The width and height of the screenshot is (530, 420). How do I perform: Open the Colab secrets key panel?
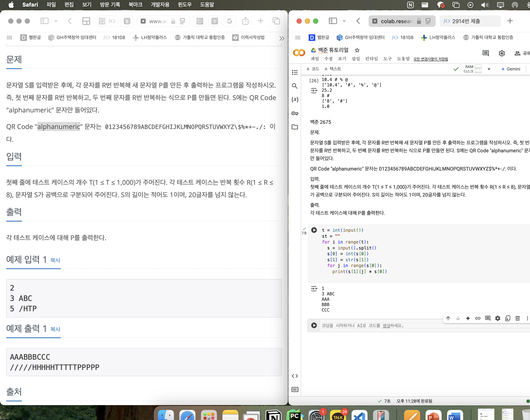click(295, 113)
